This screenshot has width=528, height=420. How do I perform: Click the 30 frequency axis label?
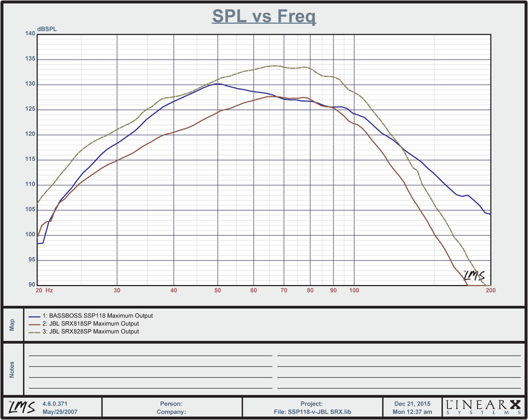[117, 290]
